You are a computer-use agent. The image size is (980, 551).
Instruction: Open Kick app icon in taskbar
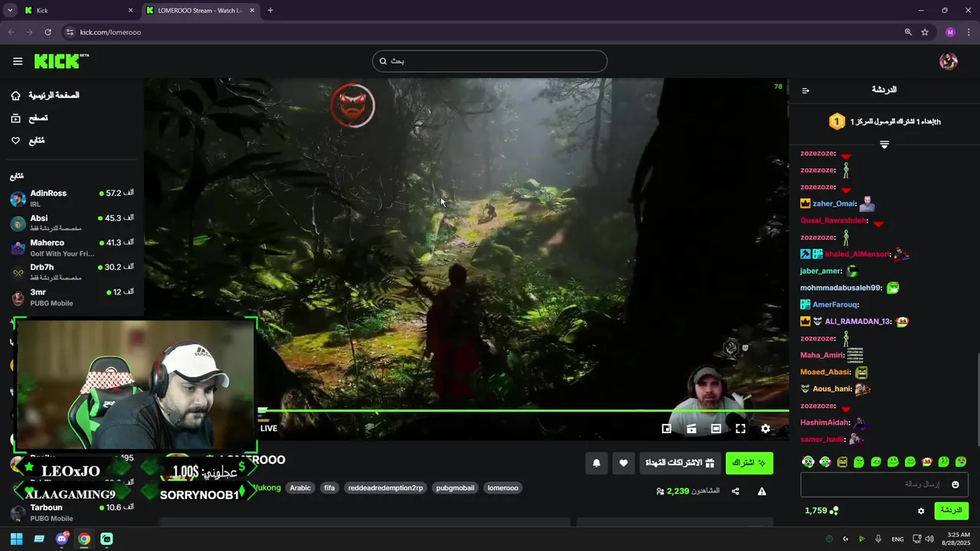106,539
